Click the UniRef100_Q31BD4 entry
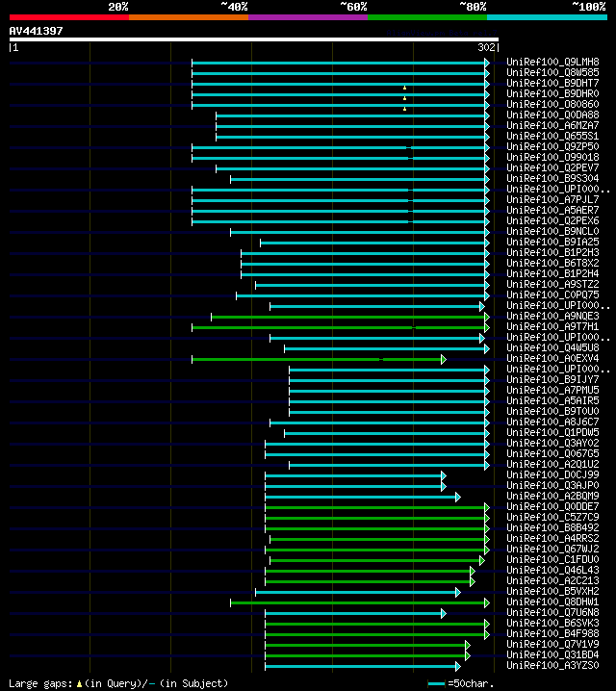 (x=552, y=654)
